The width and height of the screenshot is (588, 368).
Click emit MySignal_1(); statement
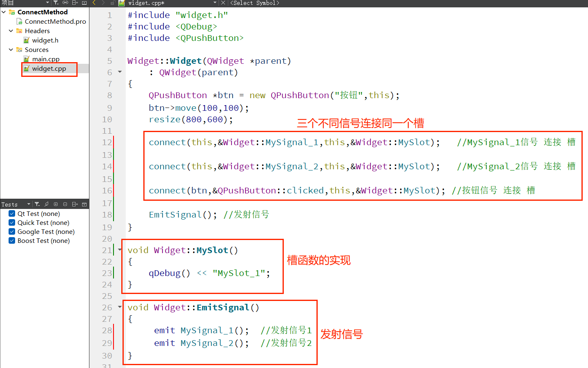pos(201,330)
